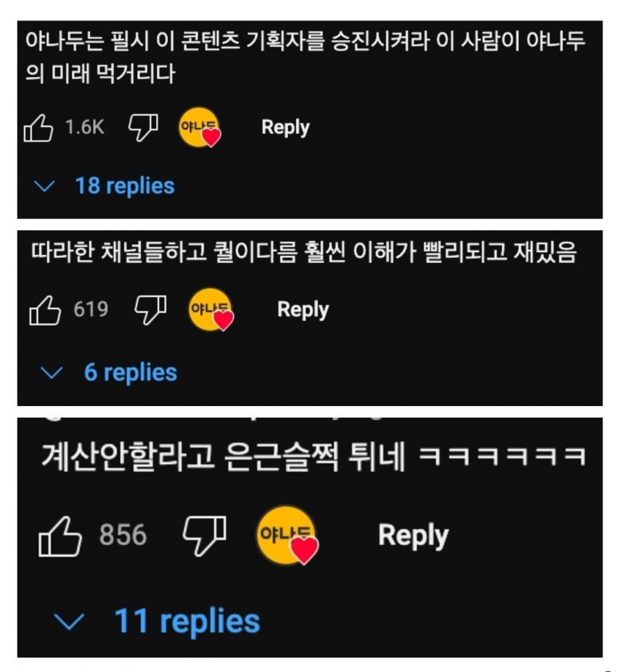Like the comment with 619 likes
Image resolution: width=620 pixels, height=672 pixels.
[x=45, y=310]
